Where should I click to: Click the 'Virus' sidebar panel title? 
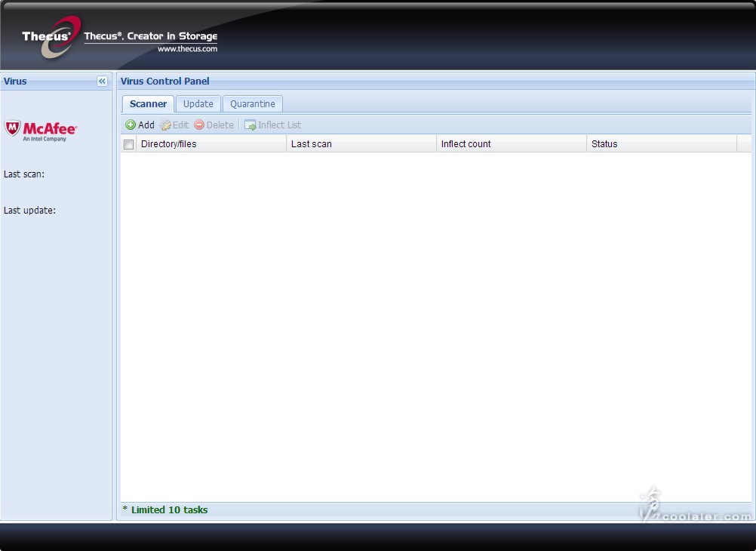[x=15, y=81]
